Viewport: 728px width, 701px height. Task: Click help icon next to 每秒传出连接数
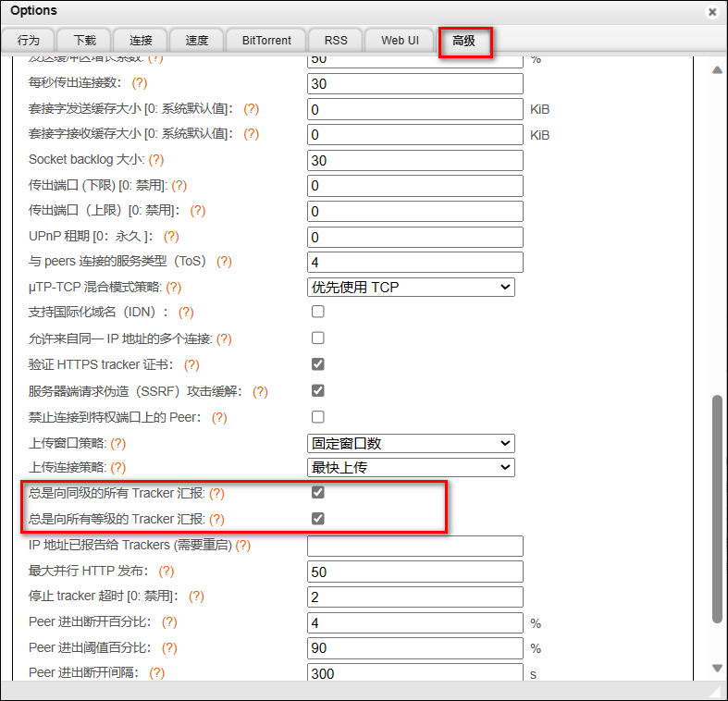click(x=140, y=83)
